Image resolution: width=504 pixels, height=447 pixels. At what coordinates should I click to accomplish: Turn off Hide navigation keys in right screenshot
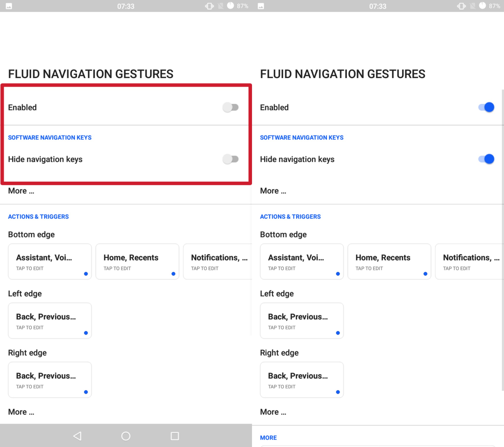pos(486,159)
